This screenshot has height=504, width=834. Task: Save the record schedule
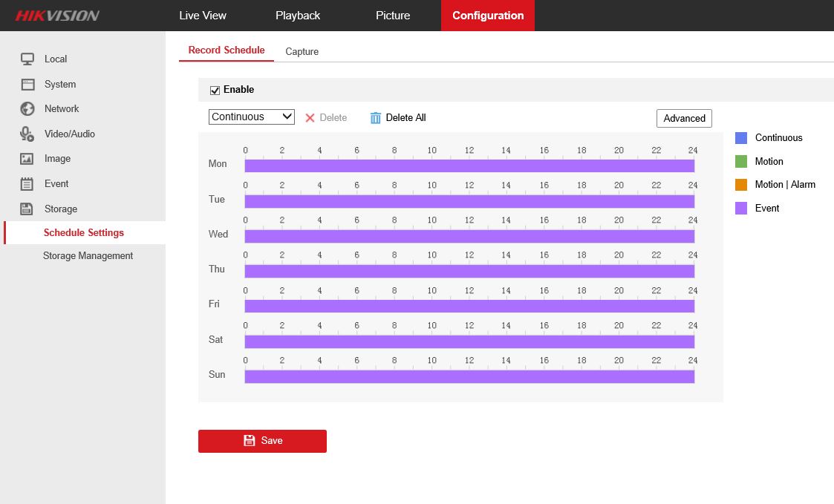[x=262, y=441]
